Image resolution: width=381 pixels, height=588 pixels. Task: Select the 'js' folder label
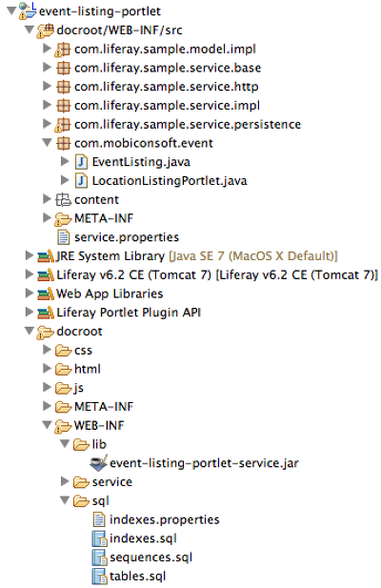click(79, 388)
